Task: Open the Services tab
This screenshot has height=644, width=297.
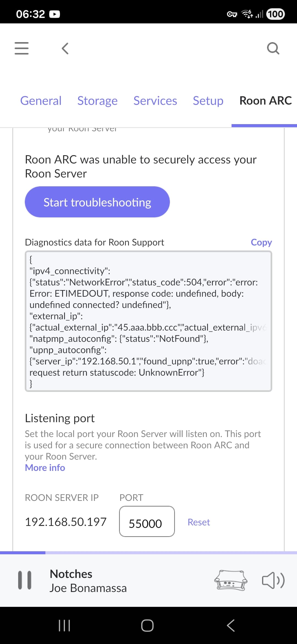Action: pyautogui.click(x=155, y=101)
